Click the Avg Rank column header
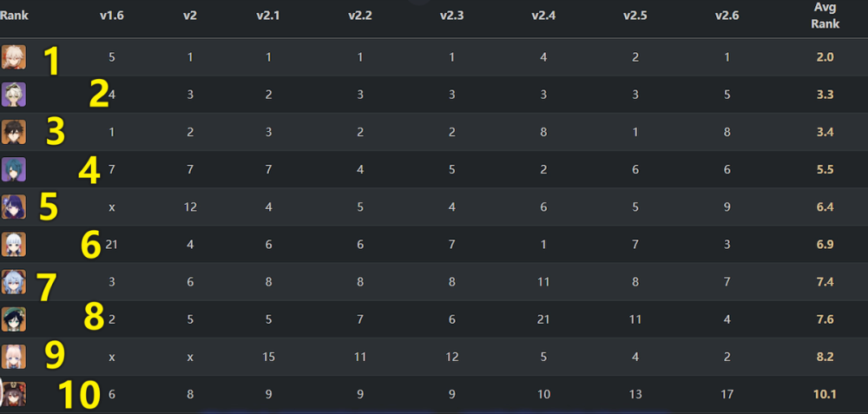The width and height of the screenshot is (868, 414). (x=825, y=16)
